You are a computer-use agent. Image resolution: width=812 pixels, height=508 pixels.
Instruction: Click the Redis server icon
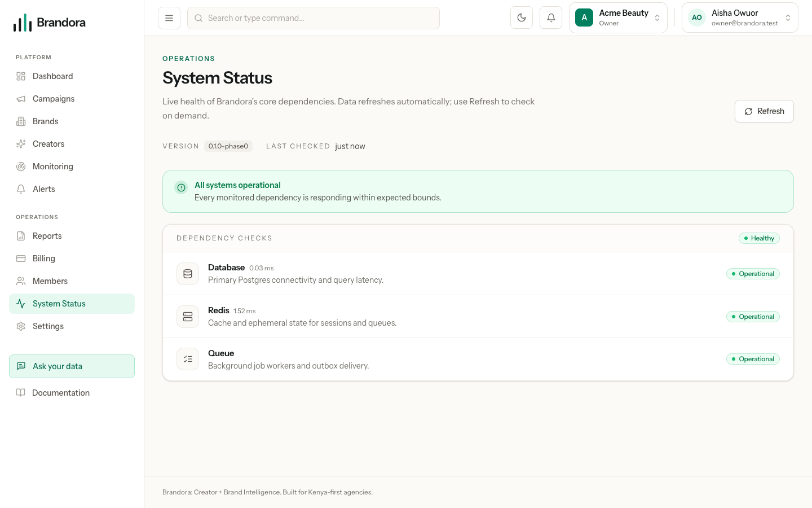pos(188,317)
